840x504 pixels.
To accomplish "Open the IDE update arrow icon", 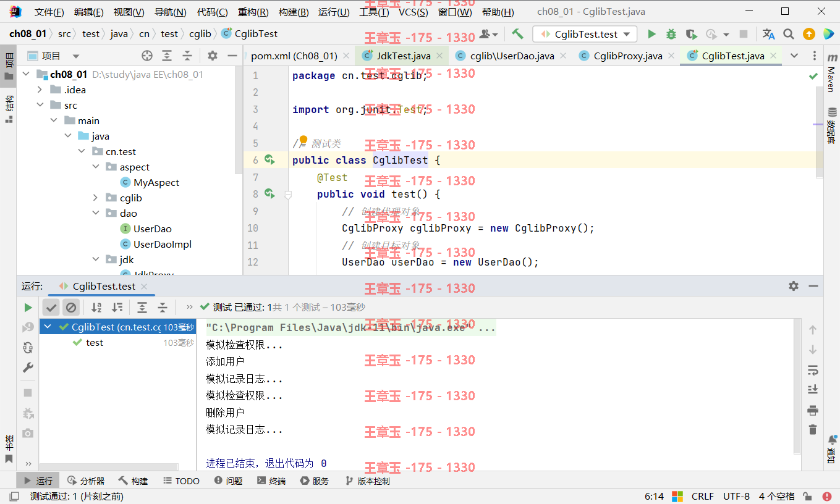I will [808, 34].
